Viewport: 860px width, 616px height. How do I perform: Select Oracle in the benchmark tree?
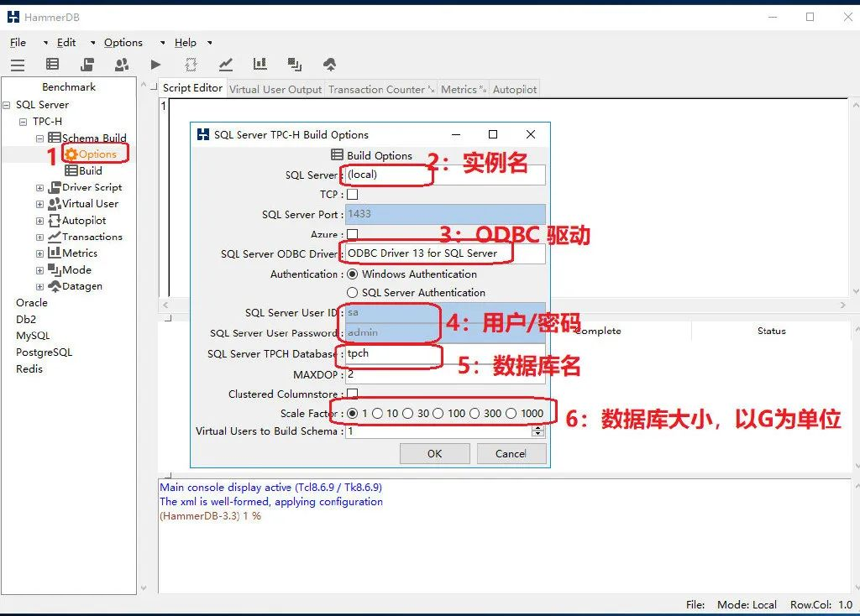click(x=32, y=302)
